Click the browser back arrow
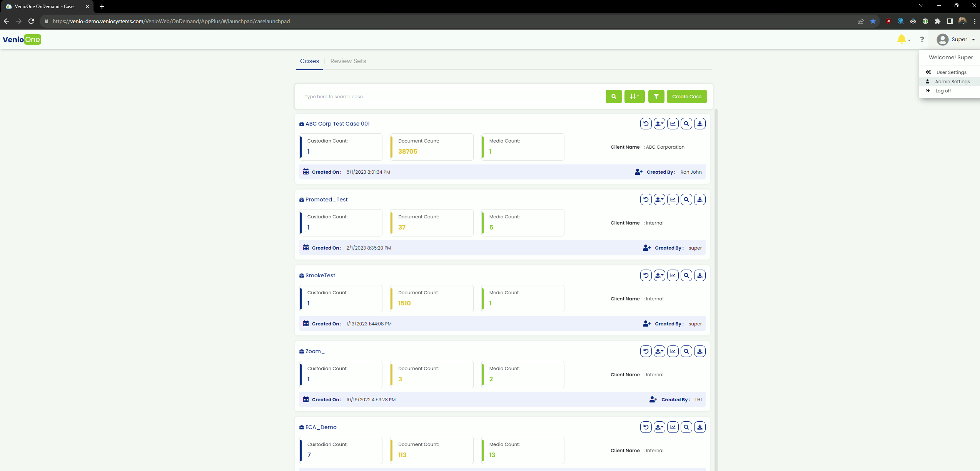Viewport: 980px width, 471px height. point(7,21)
